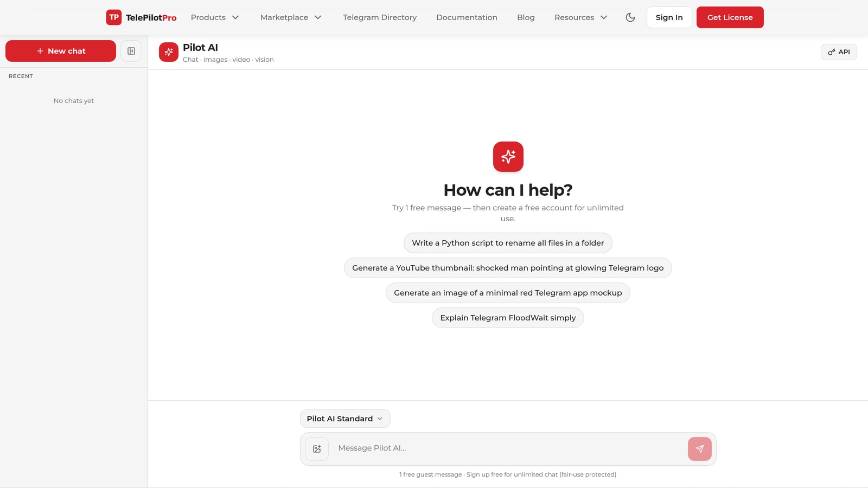Click the Pilot AI sparkle icon in header

click(169, 52)
